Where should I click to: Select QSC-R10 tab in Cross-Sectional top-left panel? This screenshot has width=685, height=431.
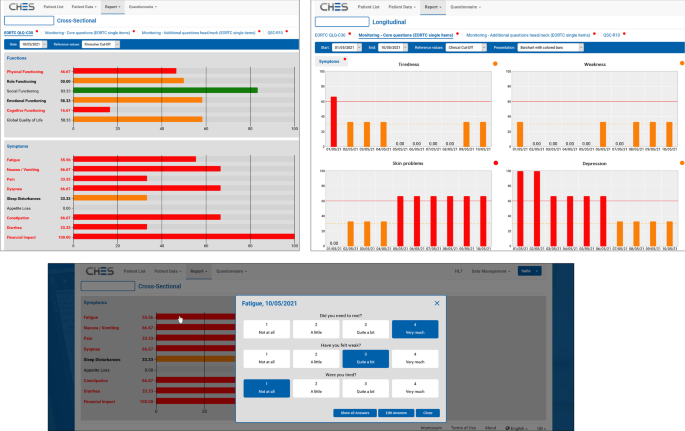coord(275,33)
